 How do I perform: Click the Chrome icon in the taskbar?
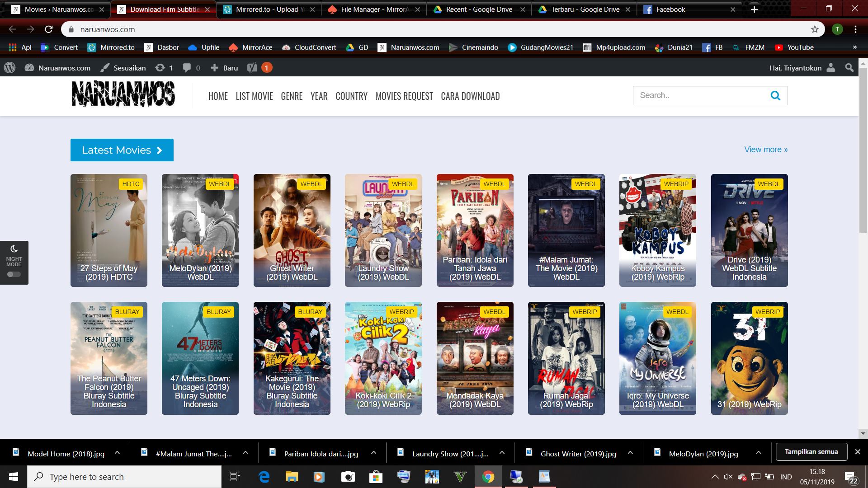488,477
